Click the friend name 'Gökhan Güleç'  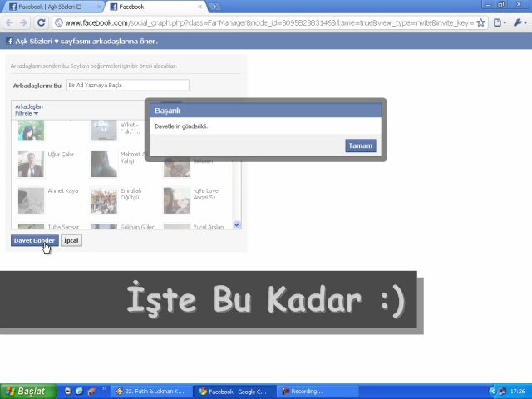point(137,227)
